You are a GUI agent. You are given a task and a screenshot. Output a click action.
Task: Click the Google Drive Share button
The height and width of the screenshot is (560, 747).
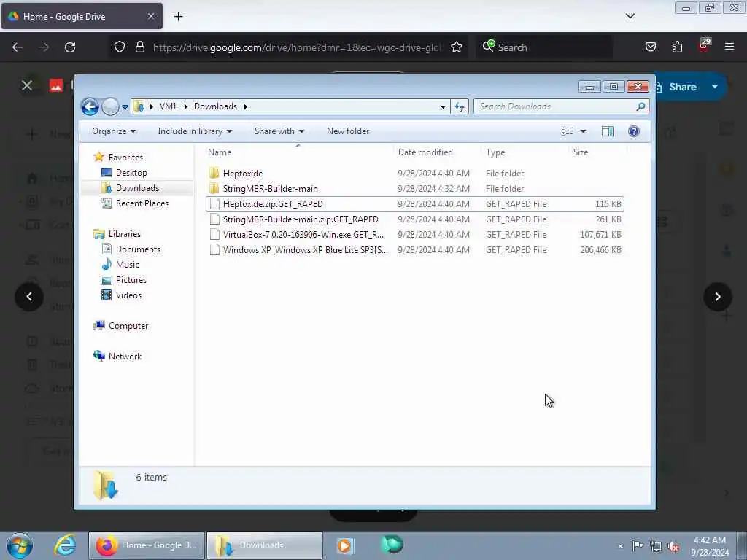click(x=682, y=87)
